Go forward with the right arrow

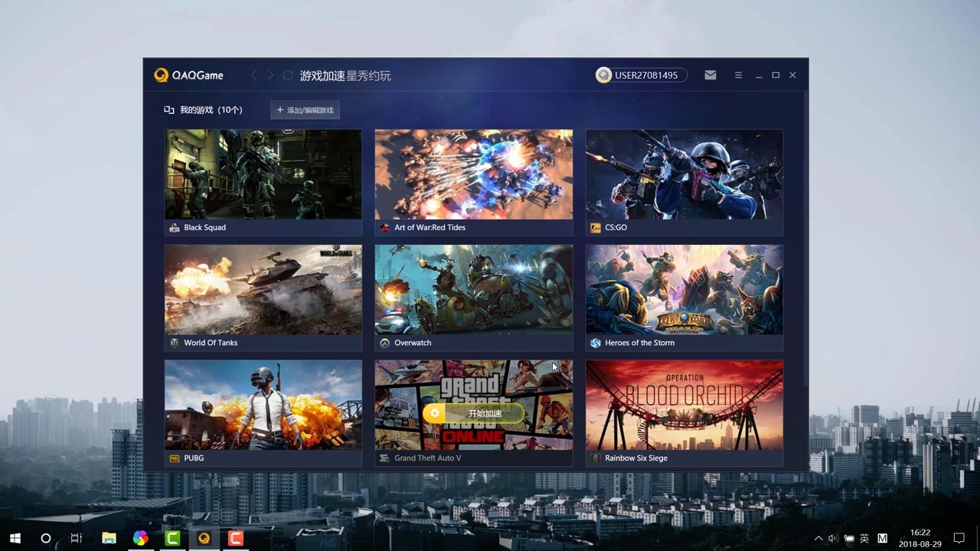pyautogui.click(x=270, y=75)
